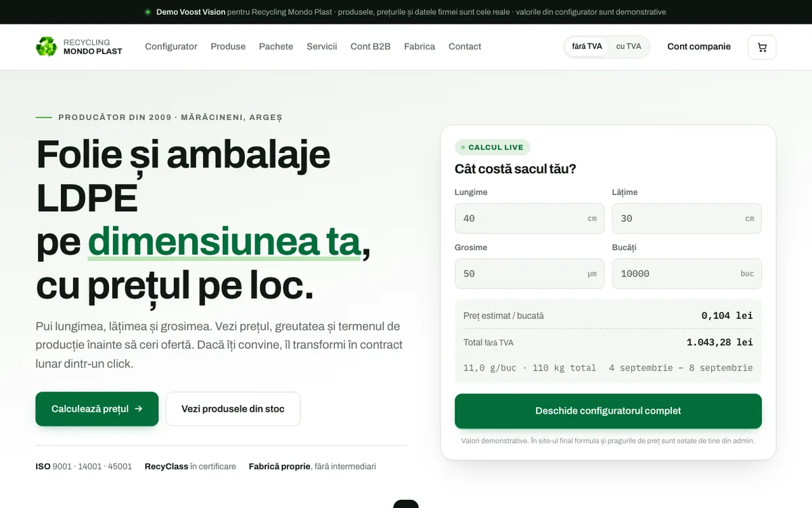Navigate to Servicii

[321, 47]
